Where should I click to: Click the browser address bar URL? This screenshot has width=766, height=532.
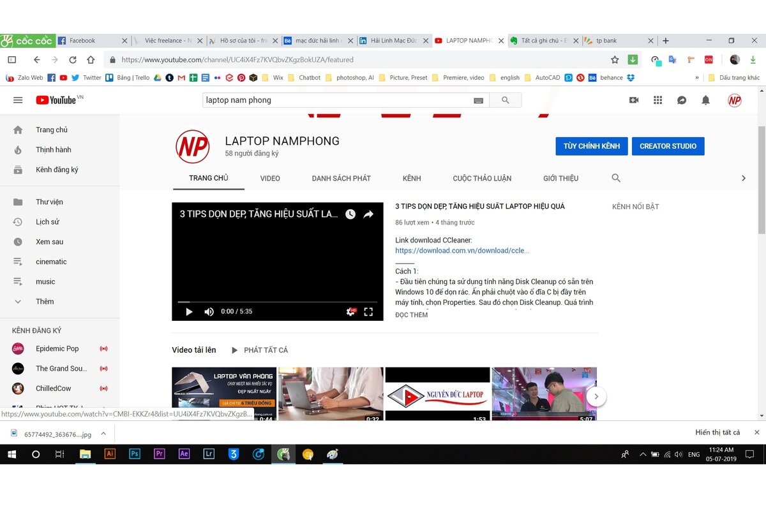point(237,59)
